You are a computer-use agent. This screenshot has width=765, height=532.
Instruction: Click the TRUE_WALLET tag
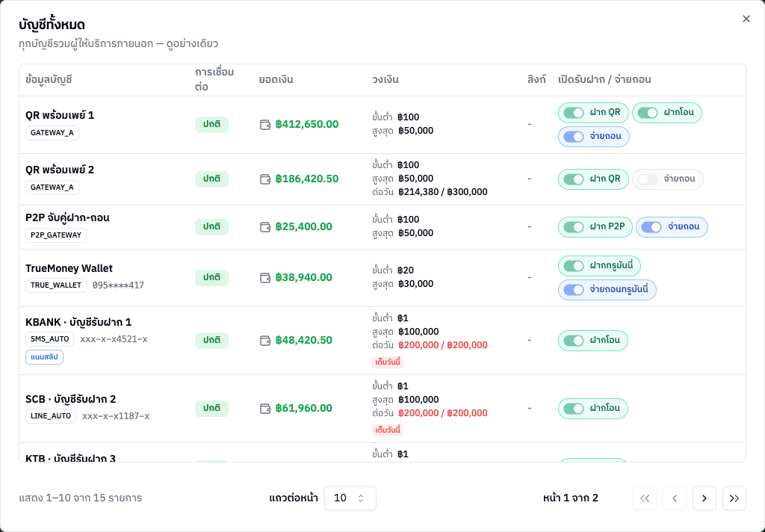tap(56, 285)
